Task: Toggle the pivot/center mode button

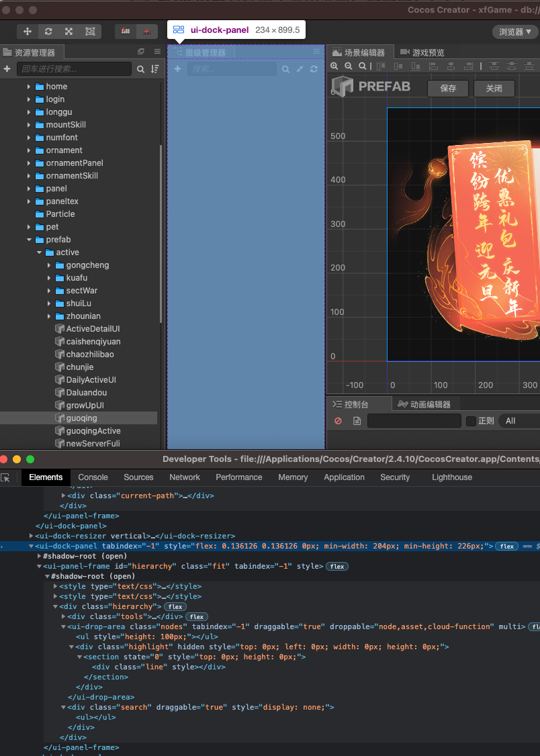Action: point(126,32)
